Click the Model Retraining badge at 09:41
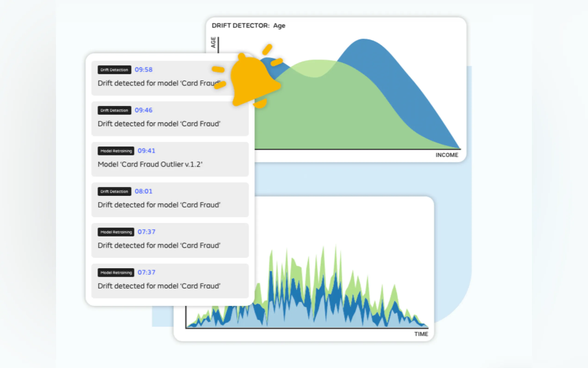The height and width of the screenshot is (368, 588). 116,151
